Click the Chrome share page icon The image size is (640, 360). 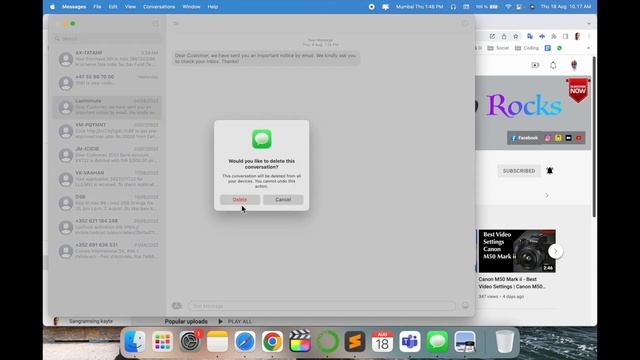pos(504,36)
